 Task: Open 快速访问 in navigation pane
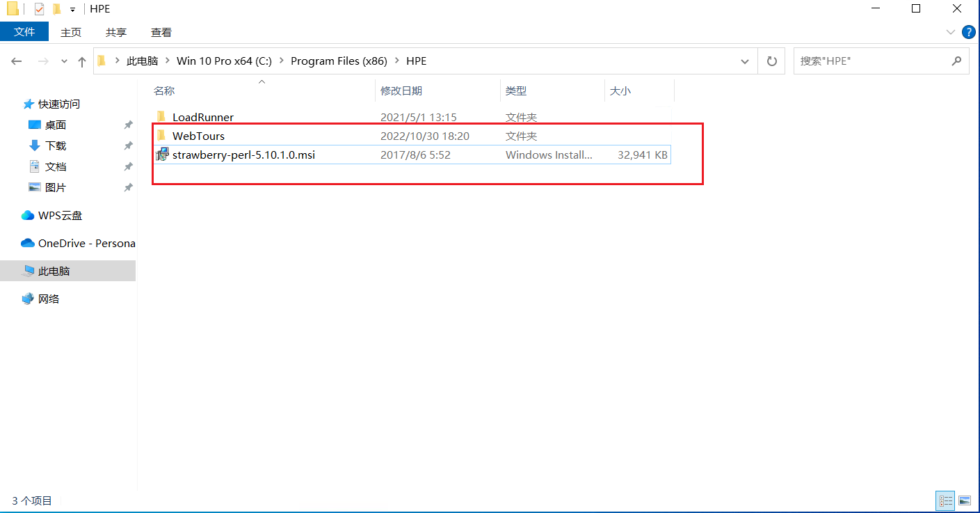[59, 104]
